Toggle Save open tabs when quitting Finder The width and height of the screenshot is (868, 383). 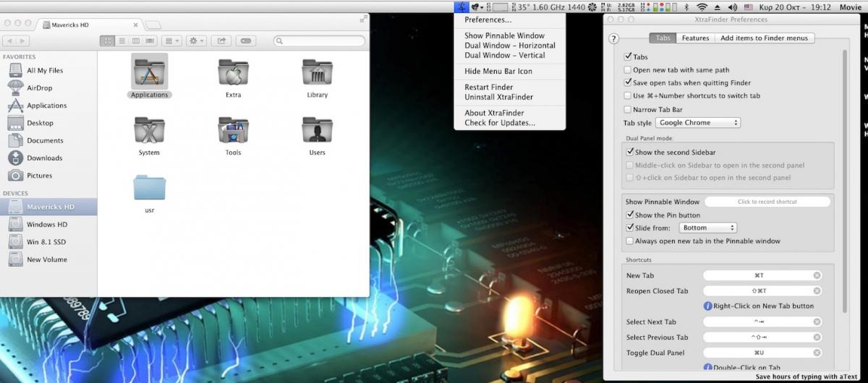pos(628,82)
